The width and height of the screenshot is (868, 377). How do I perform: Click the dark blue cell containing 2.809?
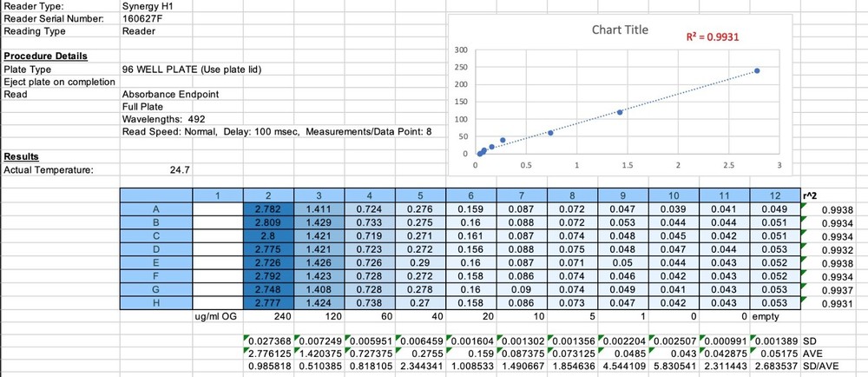tap(269, 222)
